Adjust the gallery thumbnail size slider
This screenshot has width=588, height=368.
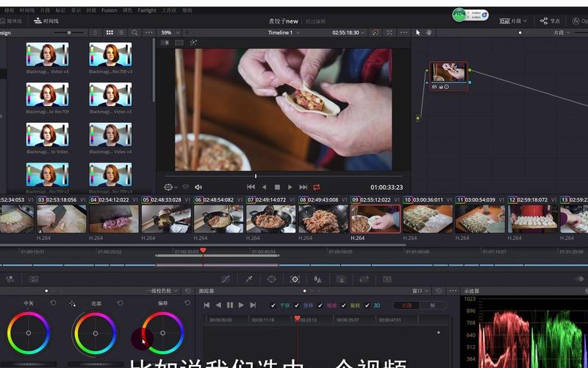pos(69,32)
